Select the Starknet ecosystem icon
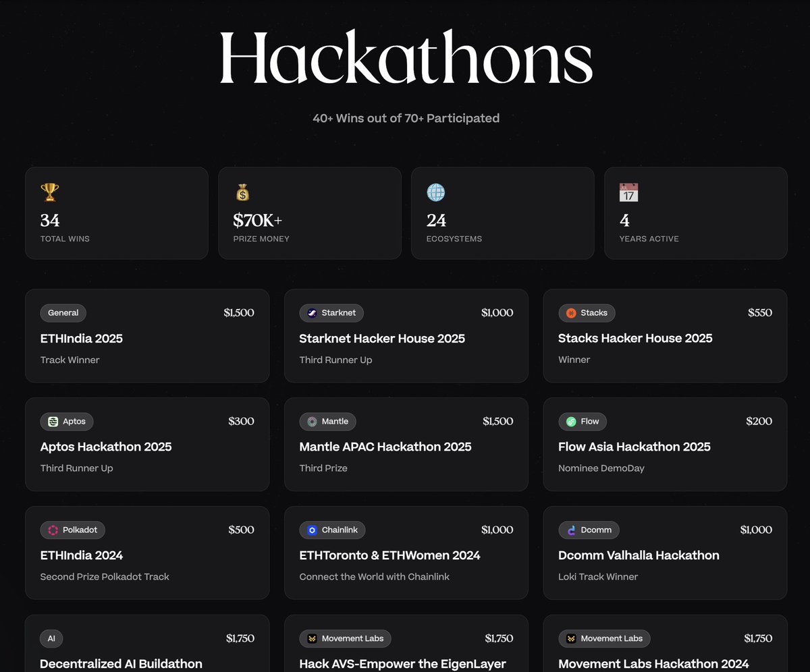The height and width of the screenshot is (672, 810). click(x=312, y=313)
